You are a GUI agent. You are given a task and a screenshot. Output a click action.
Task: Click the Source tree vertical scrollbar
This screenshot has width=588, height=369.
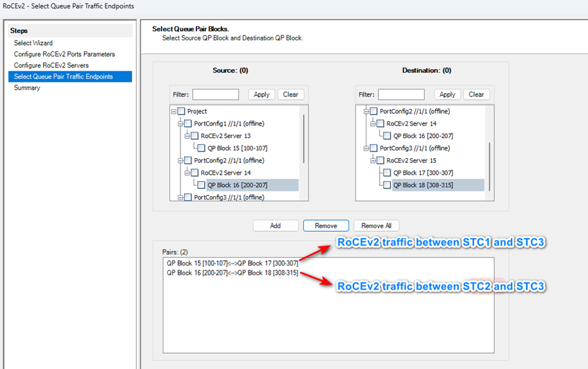[303, 139]
